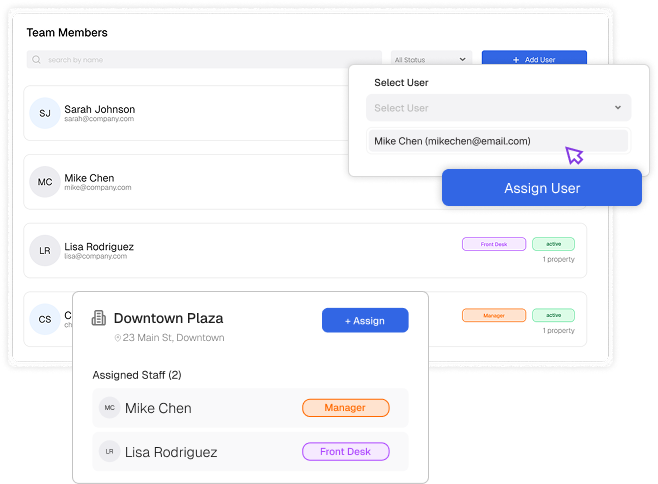The image size is (658, 484).
Task: Click Lisa Rodriguez's LR avatar in team list
Action: pyautogui.click(x=45, y=251)
